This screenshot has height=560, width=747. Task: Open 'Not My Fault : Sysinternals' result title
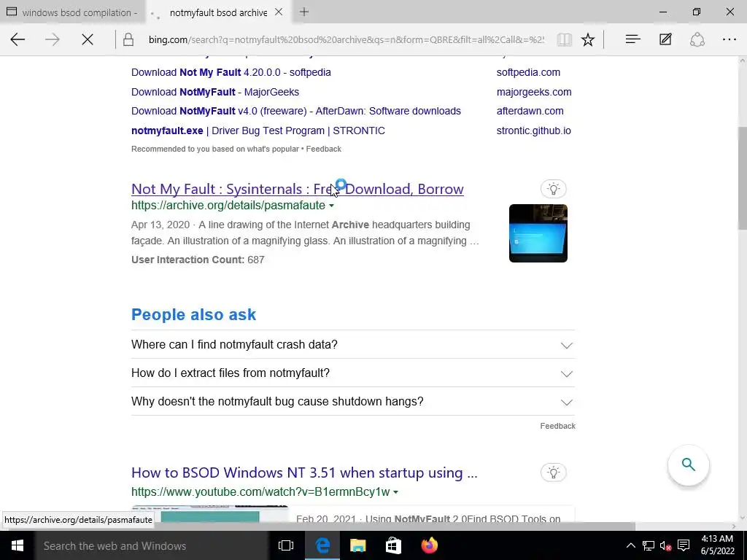(298, 189)
